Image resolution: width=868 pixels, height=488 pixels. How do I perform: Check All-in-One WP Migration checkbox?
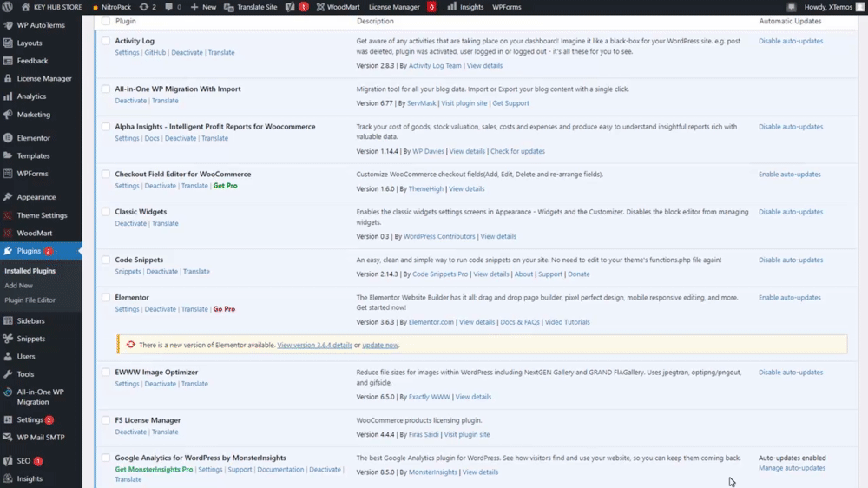click(x=106, y=89)
